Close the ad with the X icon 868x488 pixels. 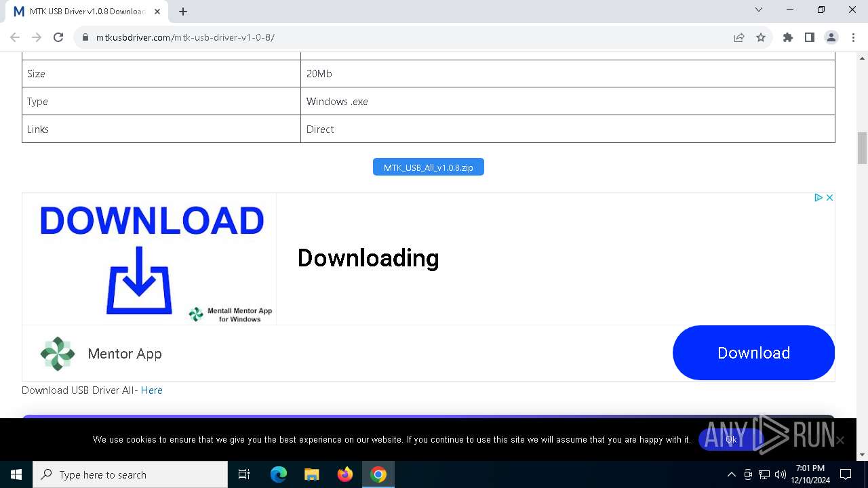pos(829,197)
